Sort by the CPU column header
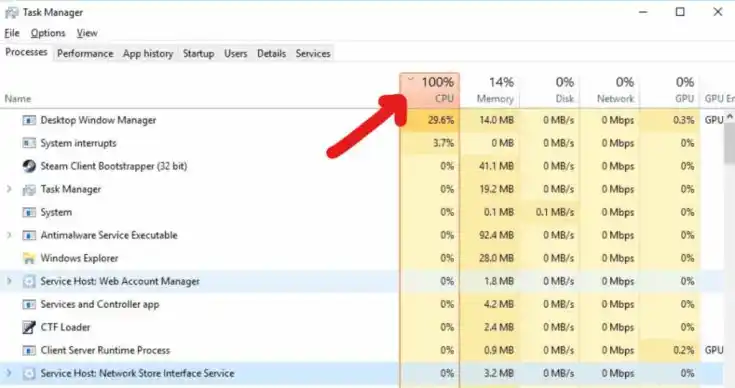Screen dimensions: 735x388 [x=430, y=90]
